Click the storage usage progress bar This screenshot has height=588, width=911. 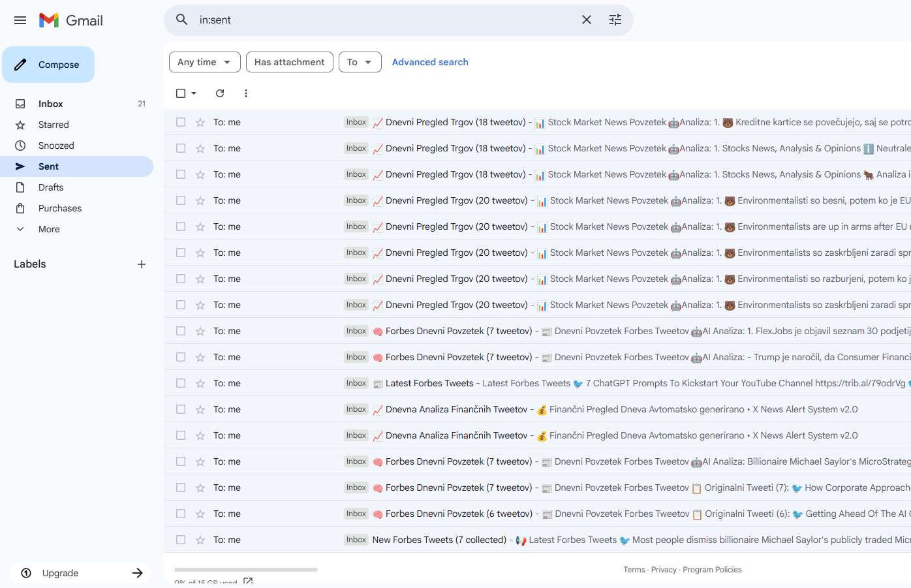click(245, 570)
